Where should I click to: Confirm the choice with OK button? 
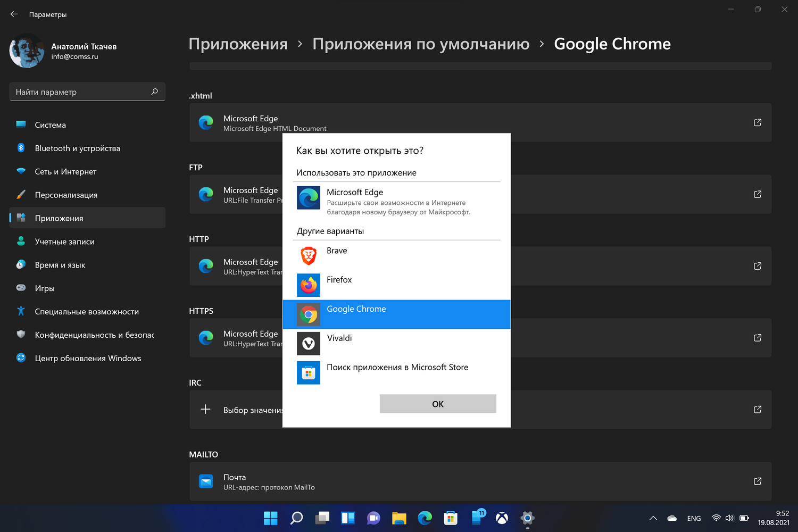coord(438,404)
